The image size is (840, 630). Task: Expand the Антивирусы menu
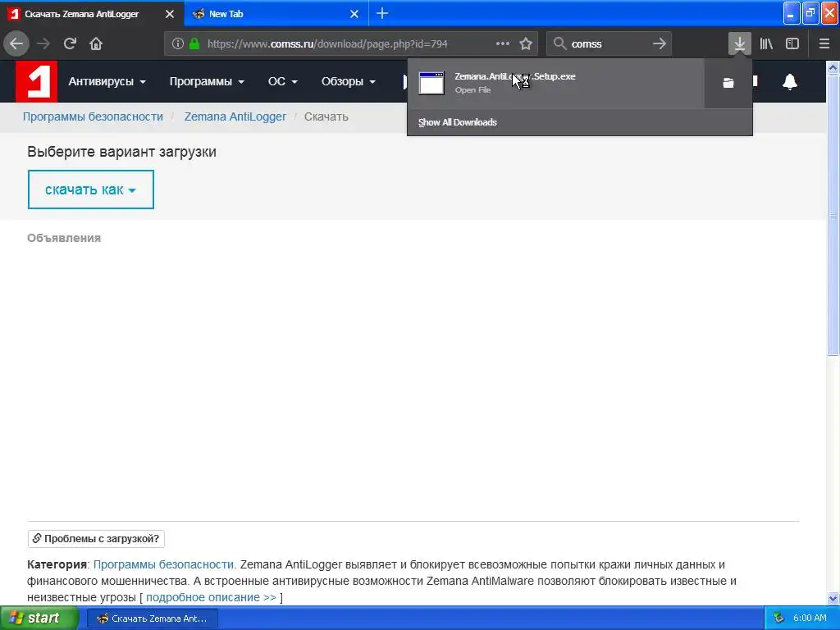(x=107, y=81)
